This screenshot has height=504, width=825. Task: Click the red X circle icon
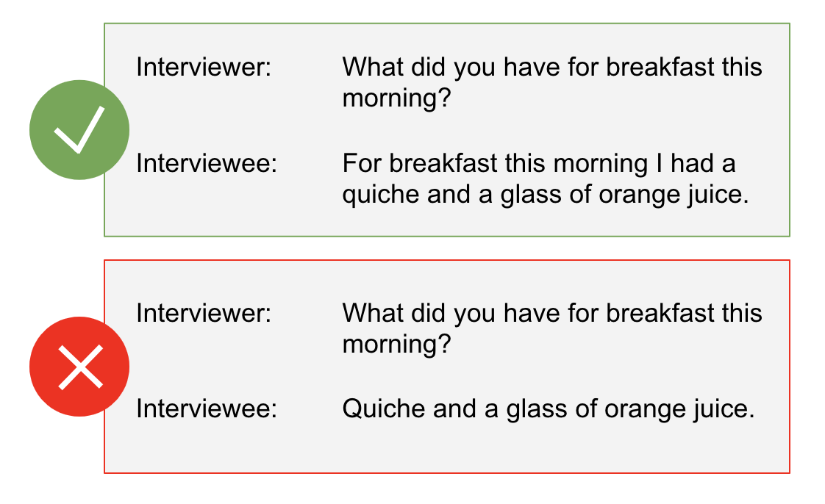[79, 367]
